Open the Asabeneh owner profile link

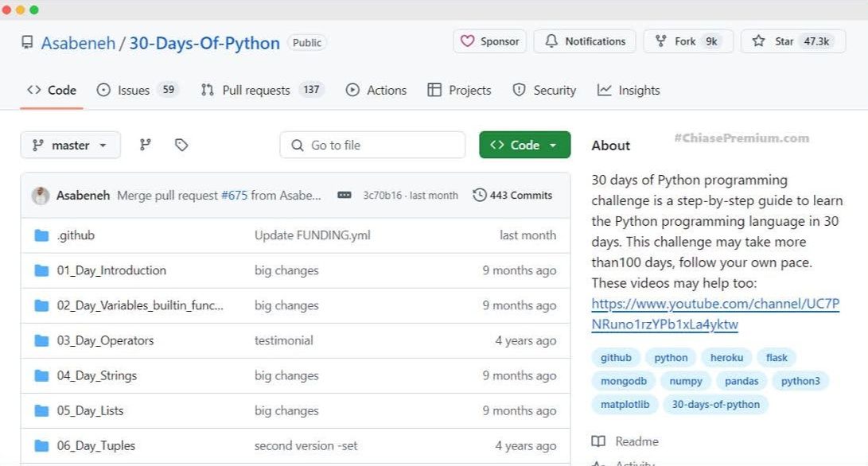pos(78,43)
